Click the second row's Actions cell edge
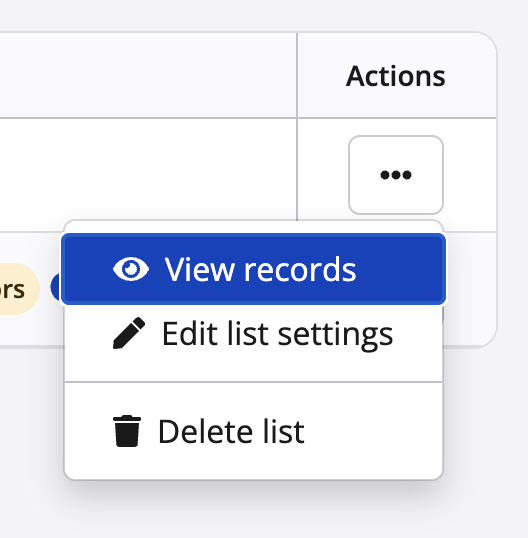The image size is (528, 538). [471, 288]
